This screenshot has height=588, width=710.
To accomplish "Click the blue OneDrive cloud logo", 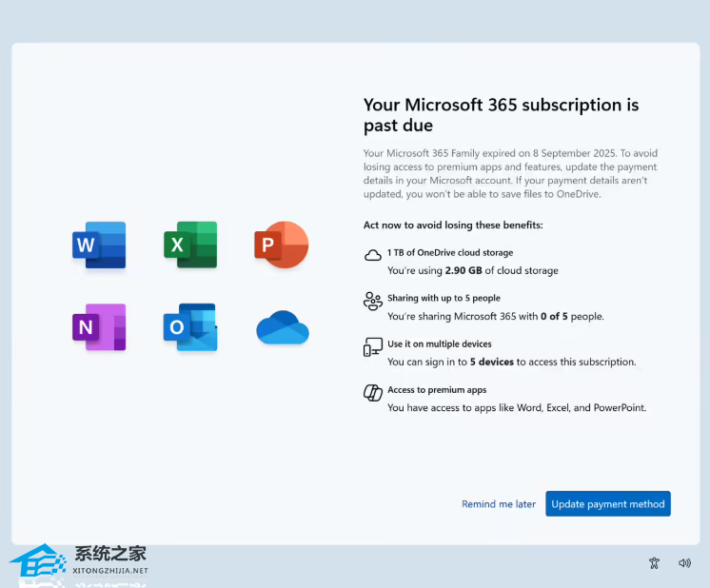I will pos(283,327).
